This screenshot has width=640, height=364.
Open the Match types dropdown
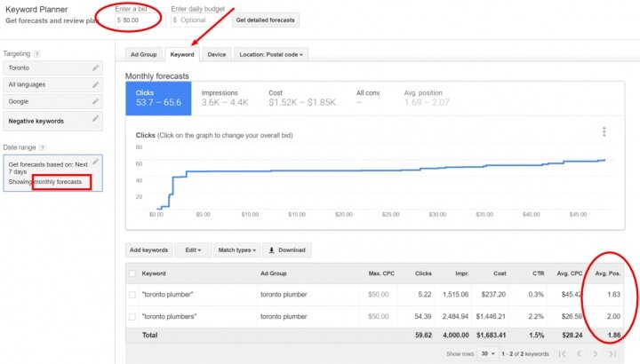pyautogui.click(x=236, y=249)
